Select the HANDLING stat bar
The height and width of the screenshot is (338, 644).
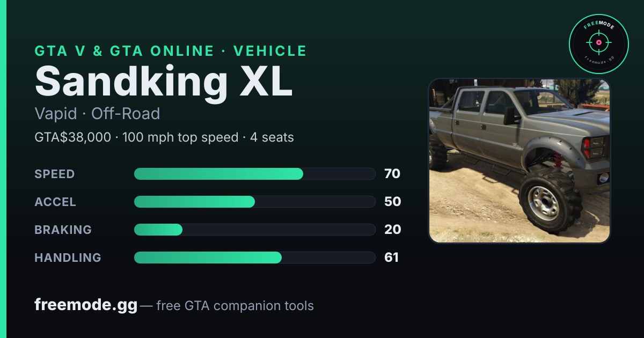(x=254, y=258)
